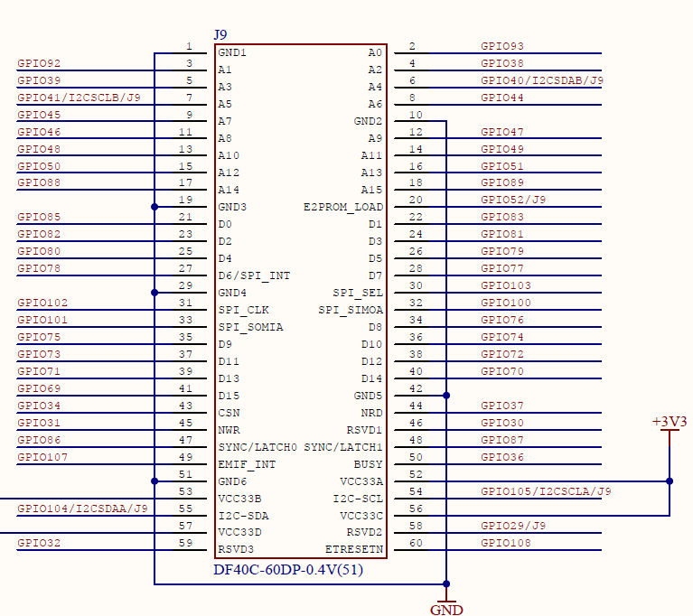693x616 pixels.
Task: Select the SPI_CLK pin name
Action: (243, 310)
